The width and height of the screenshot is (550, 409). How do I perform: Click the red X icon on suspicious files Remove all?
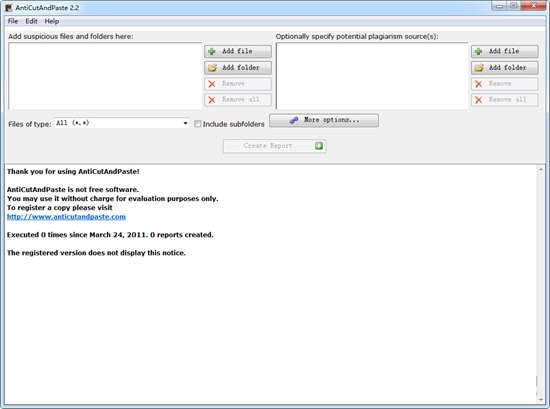coord(212,100)
